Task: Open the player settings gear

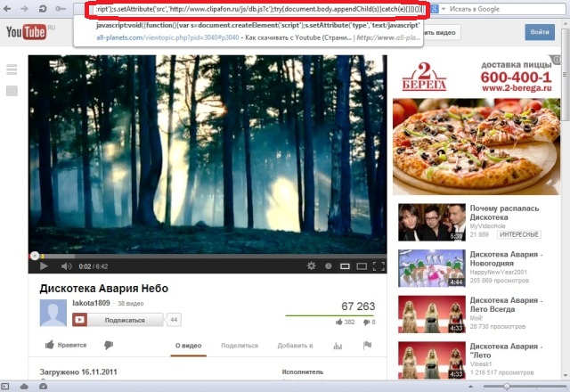Action: (311, 265)
